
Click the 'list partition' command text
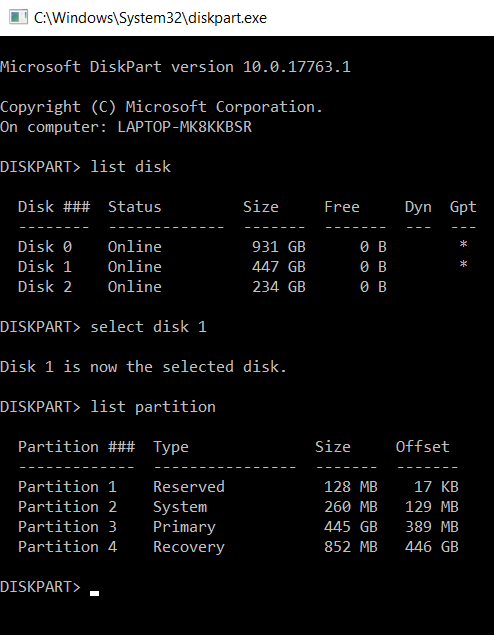[153, 407]
